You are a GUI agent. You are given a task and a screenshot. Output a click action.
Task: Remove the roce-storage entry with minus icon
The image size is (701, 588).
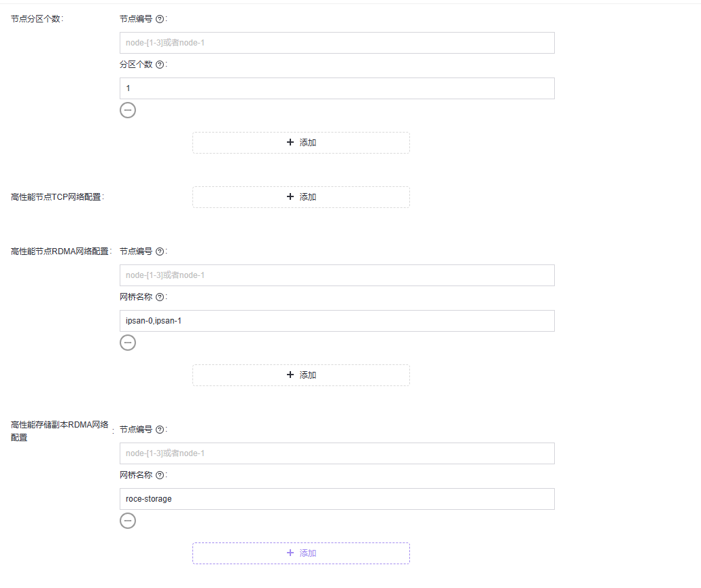point(128,521)
